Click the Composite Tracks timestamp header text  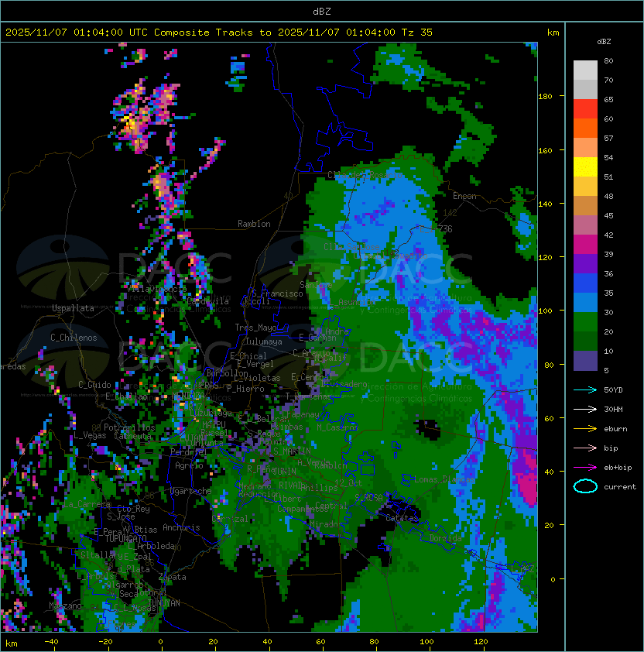pos(219,33)
